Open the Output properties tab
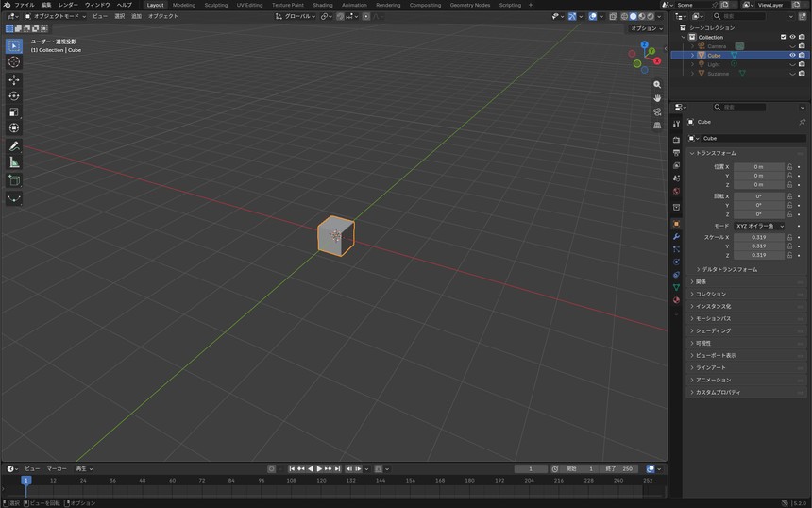Viewport: 812px width, 508px height. coord(676,153)
